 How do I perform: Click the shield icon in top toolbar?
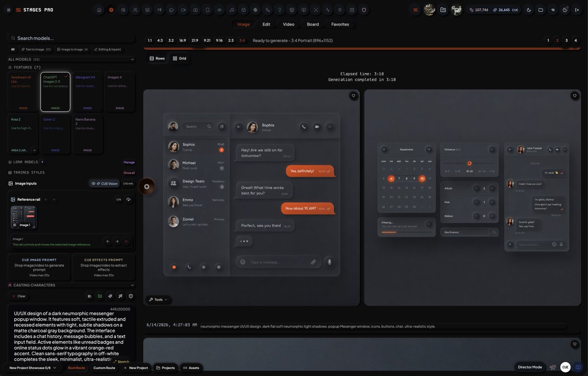(x=364, y=10)
